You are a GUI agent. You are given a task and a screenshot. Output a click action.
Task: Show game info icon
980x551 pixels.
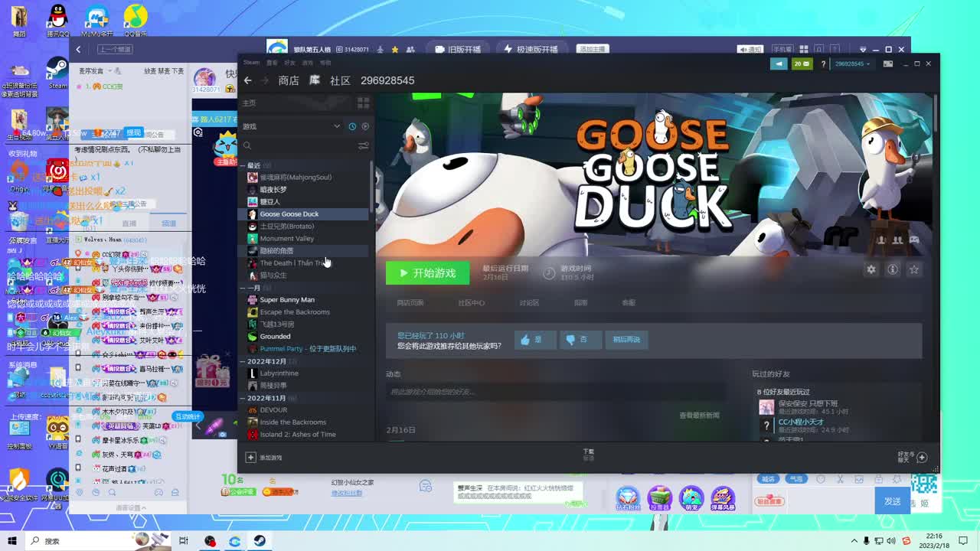[893, 269]
